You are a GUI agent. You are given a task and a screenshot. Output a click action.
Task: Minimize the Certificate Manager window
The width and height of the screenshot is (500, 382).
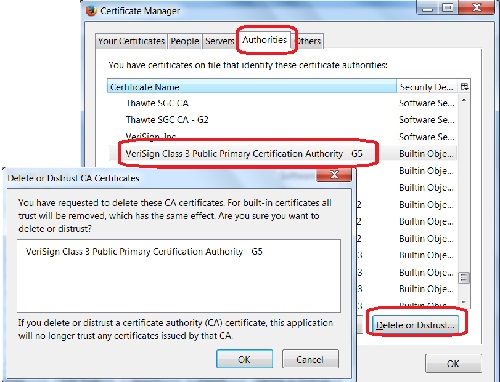click(x=427, y=8)
